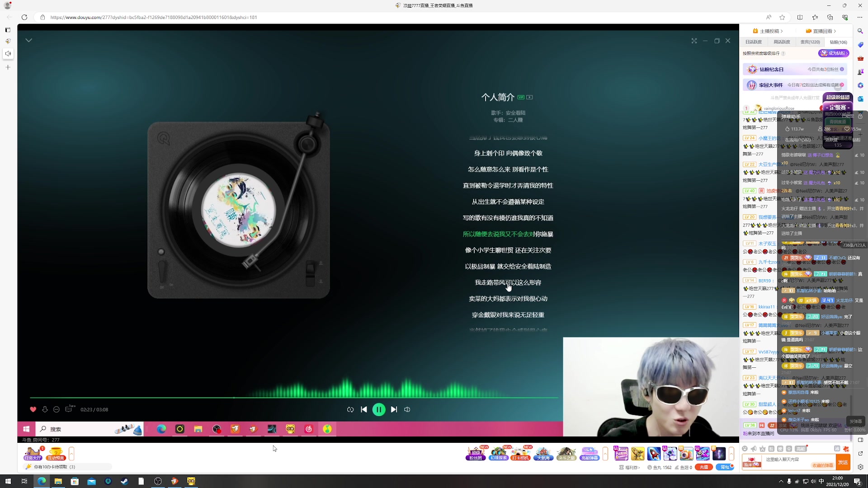This screenshot has height=488, width=868.
Task: Click the 充值 recharge button
Action: (704, 467)
